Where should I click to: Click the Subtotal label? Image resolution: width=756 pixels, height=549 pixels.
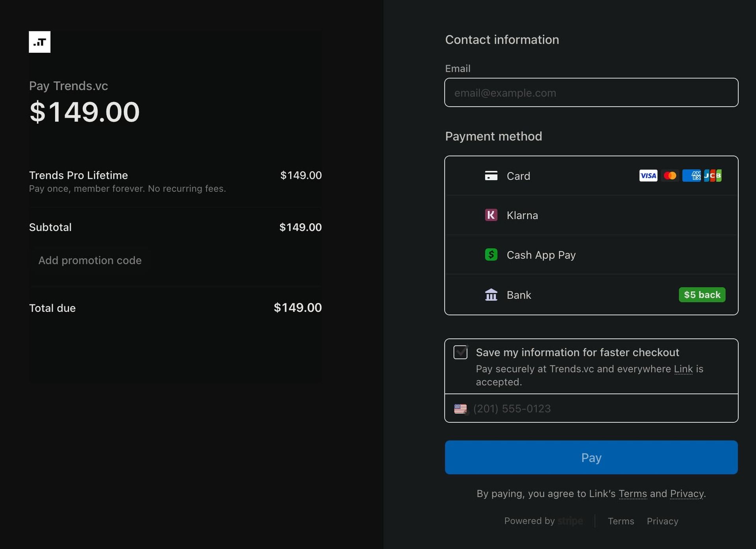pyautogui.click(x=50, y=227)
